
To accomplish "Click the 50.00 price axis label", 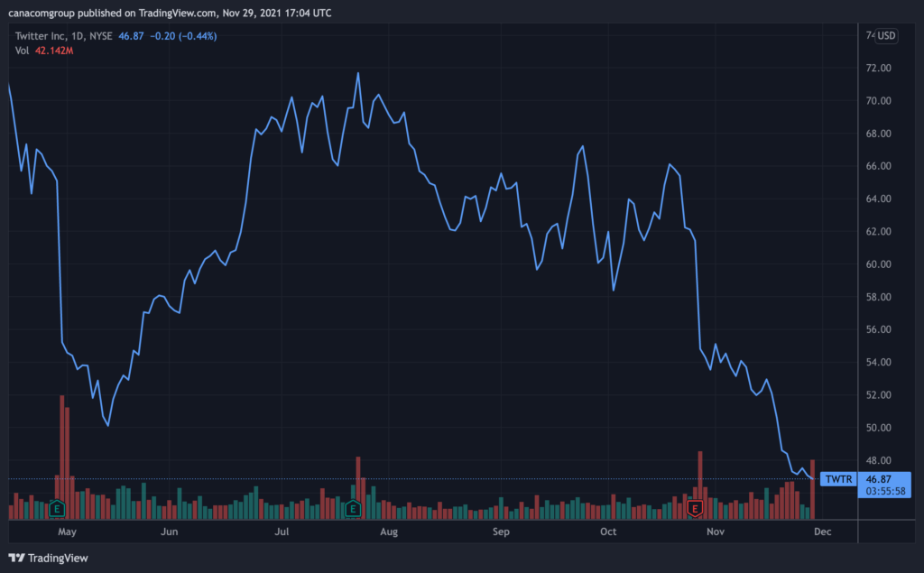I will click(879, 428).
